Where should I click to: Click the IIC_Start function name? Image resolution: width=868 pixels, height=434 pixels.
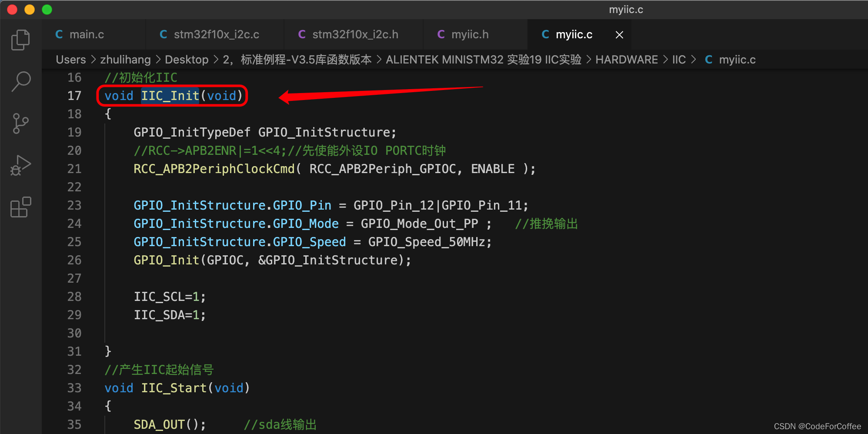(x=174, y=388)
